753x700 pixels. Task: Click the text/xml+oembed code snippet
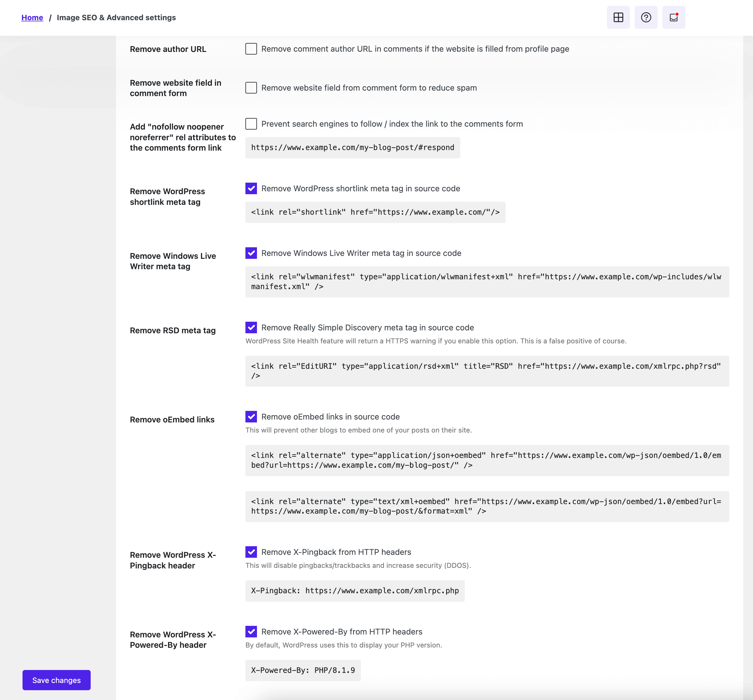coord(487,507)
